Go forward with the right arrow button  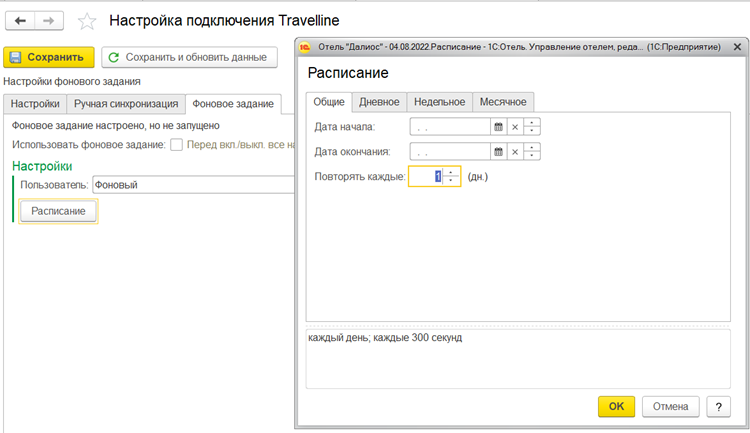(x=49, y=21)
